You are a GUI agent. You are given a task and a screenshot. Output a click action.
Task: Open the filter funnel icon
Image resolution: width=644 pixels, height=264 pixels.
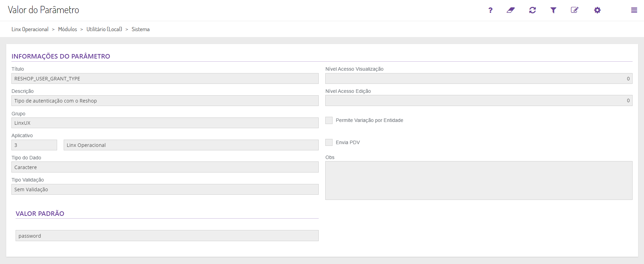click(553, 10)
